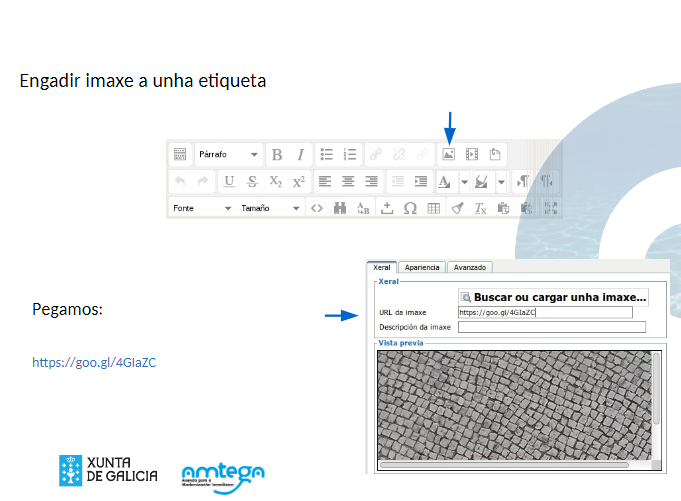Open the Tamaño font size dropdown

coord(270,209)
